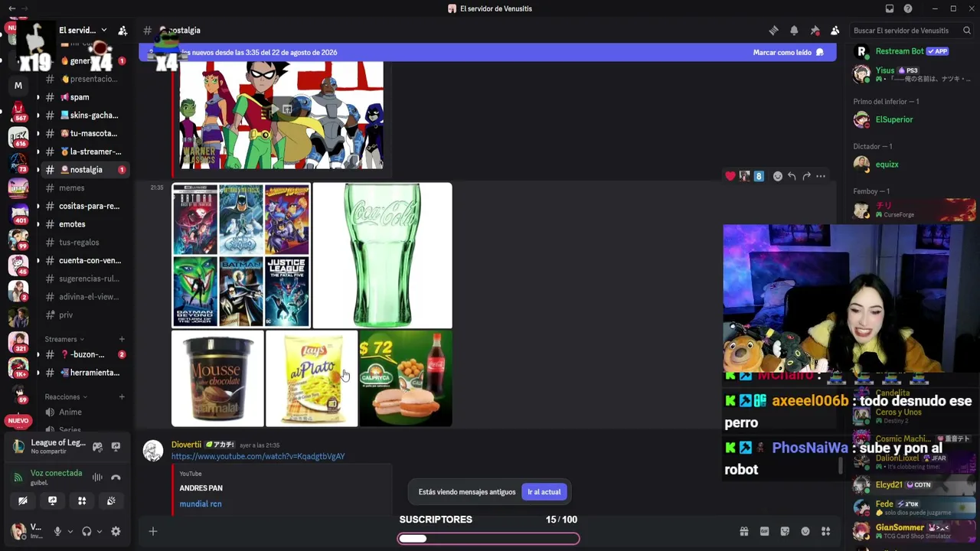The height and width of the screenshot is (551, 980).
Task: Reply to the hovered message
Action: coord(792,176)
